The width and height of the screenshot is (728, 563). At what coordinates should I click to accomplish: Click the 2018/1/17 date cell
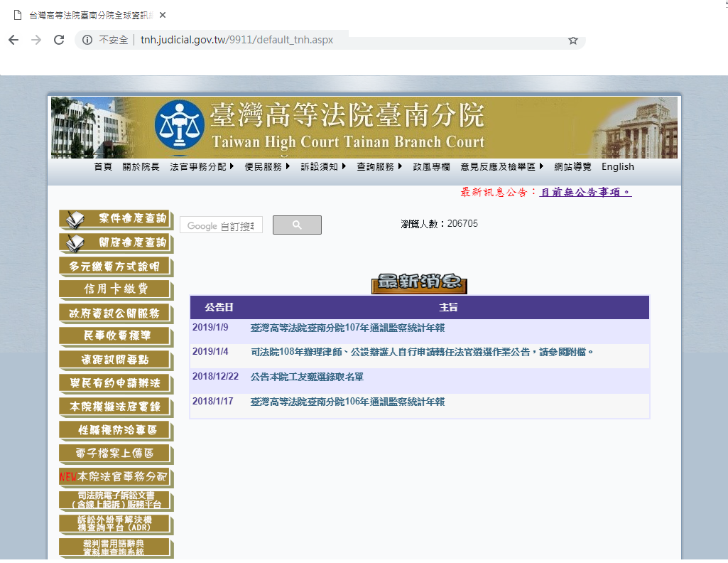tap(212, 401)
